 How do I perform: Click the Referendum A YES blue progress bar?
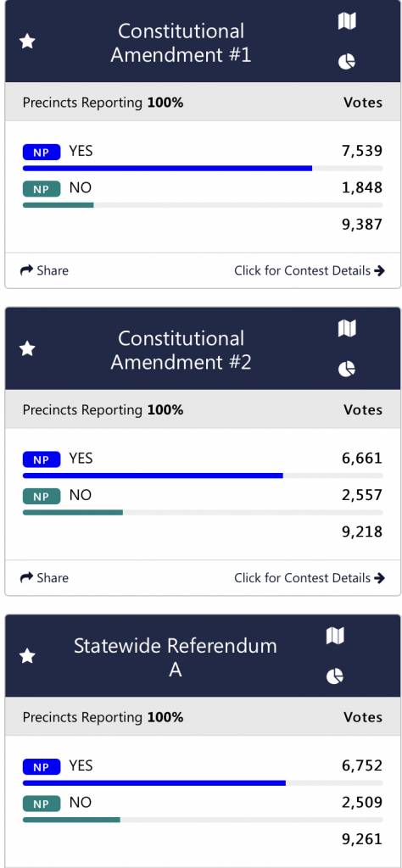coord(154,782)
